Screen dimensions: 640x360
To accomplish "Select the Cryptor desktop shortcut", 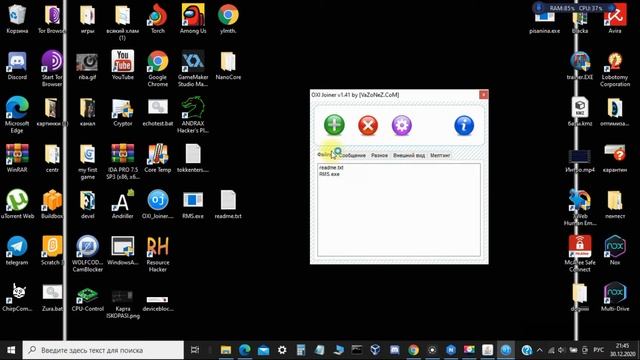I will tap(122, 112).
